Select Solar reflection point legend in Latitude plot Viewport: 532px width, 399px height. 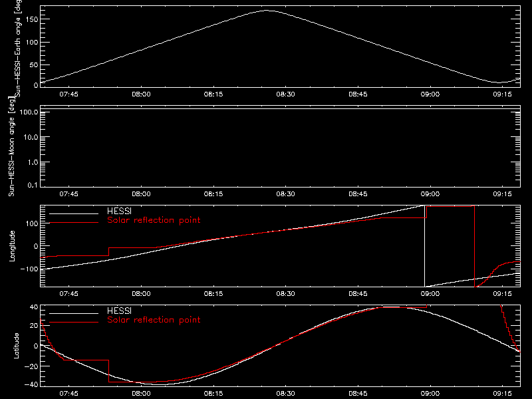point(154,320)
